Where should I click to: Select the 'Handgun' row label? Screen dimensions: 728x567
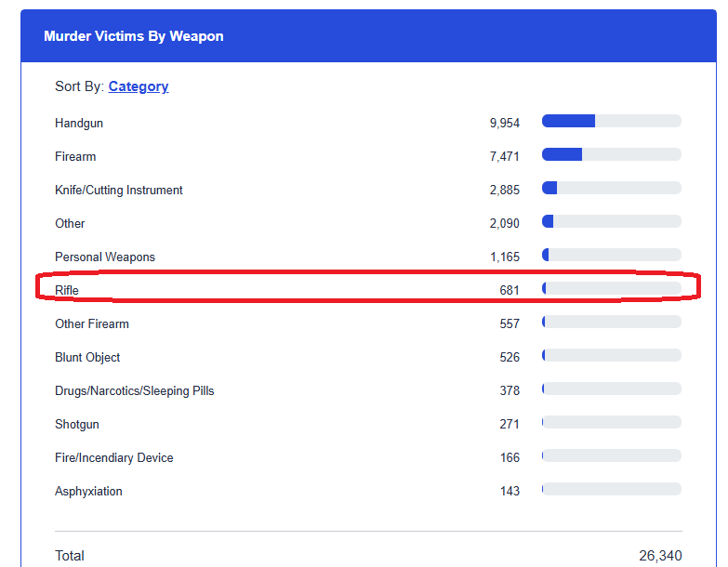(x=79, y=124)
